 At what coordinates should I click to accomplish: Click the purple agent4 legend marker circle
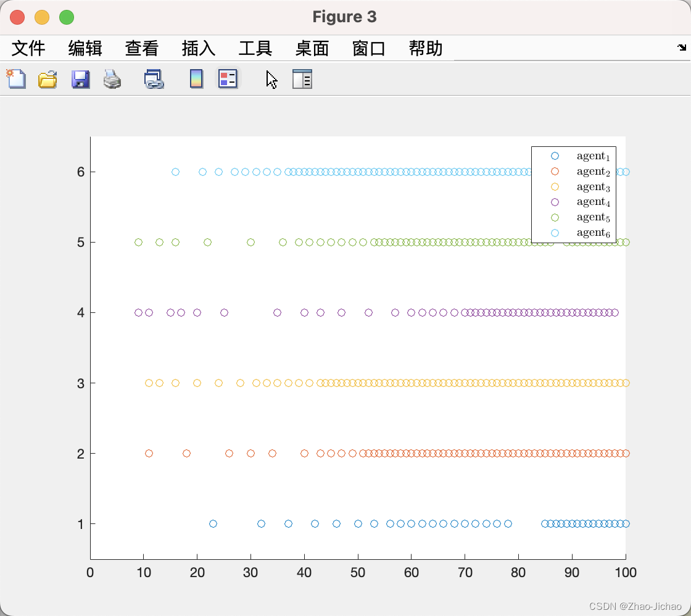pyautogui.click(x=555, y=202)
